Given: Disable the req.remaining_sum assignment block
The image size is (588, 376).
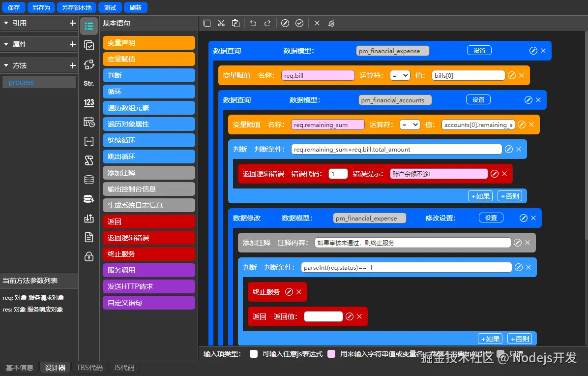Looking at the screenshot, I should coord(522,125).
